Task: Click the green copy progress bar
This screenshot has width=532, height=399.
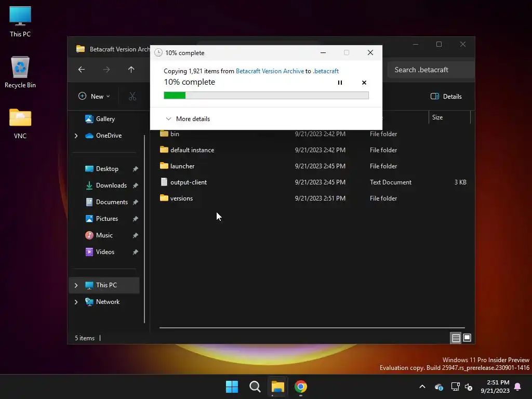Action: coord(266,96)
